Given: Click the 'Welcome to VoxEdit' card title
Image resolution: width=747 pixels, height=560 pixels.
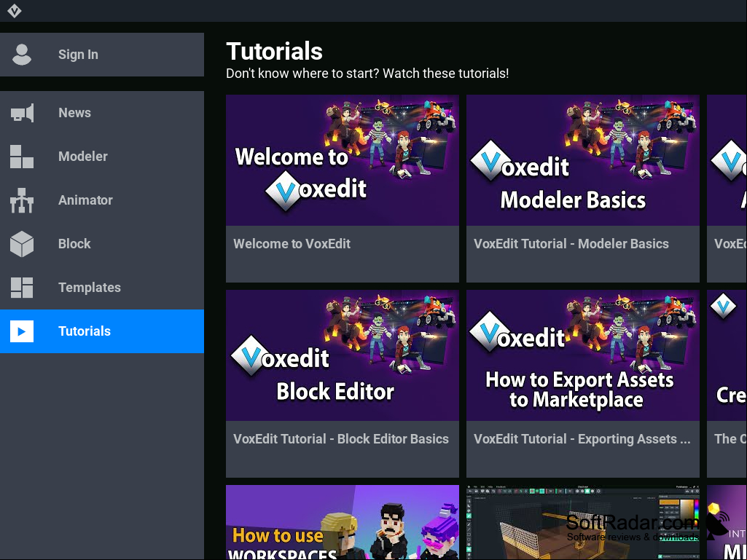Looking at the screenshot, I should tap(292, 244).
